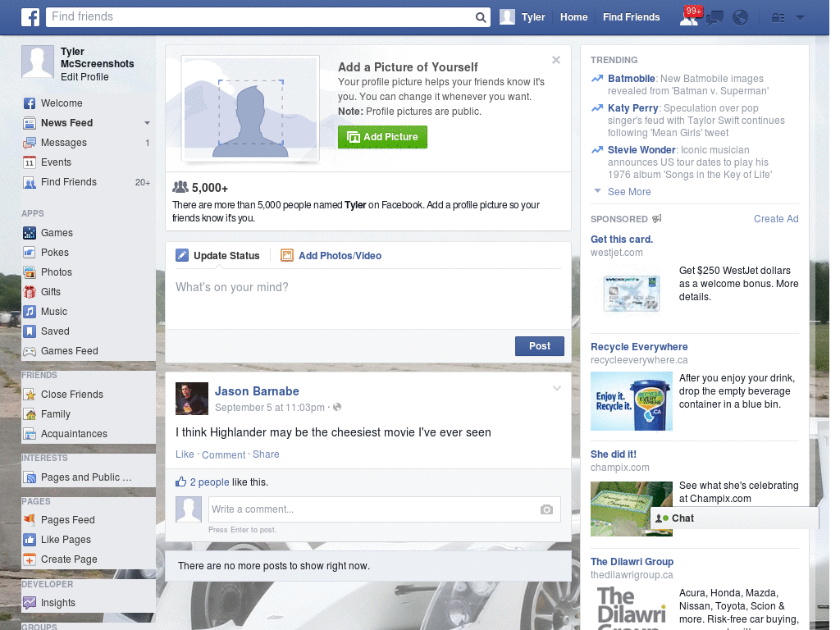Image resolution: width=840 pixels, height=630 pixels.
Task: Click Edit Profile link
Action: (x=84, y=77)
